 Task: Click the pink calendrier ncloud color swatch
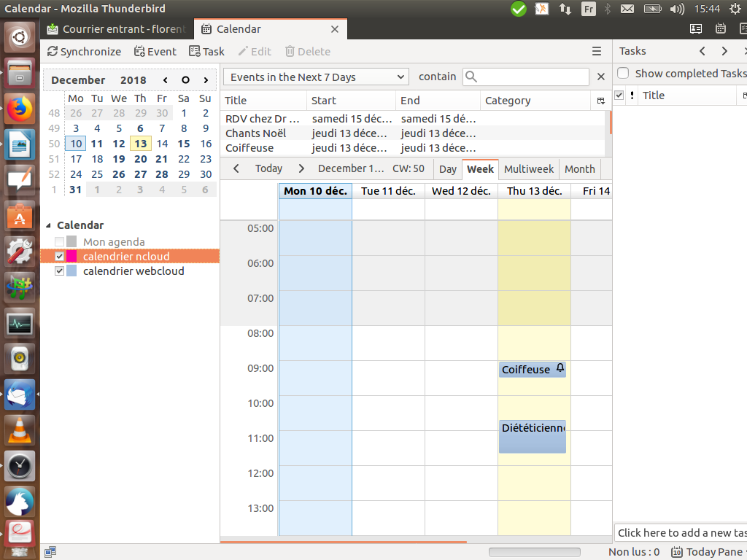pos(71,257)
